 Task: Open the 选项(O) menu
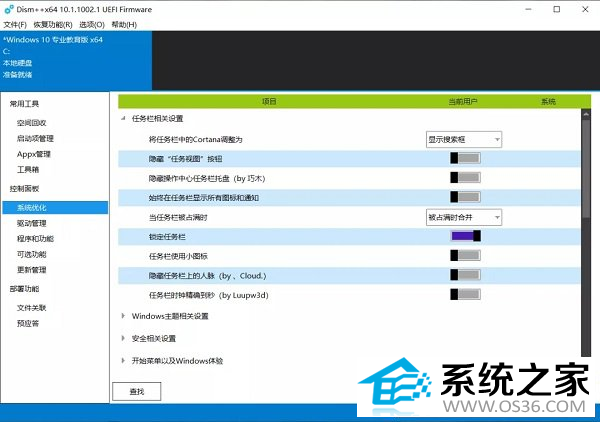tap(92, 24)
